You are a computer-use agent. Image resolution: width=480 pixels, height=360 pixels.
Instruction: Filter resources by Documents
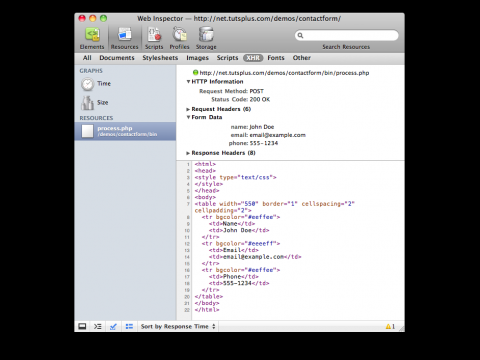117,58
